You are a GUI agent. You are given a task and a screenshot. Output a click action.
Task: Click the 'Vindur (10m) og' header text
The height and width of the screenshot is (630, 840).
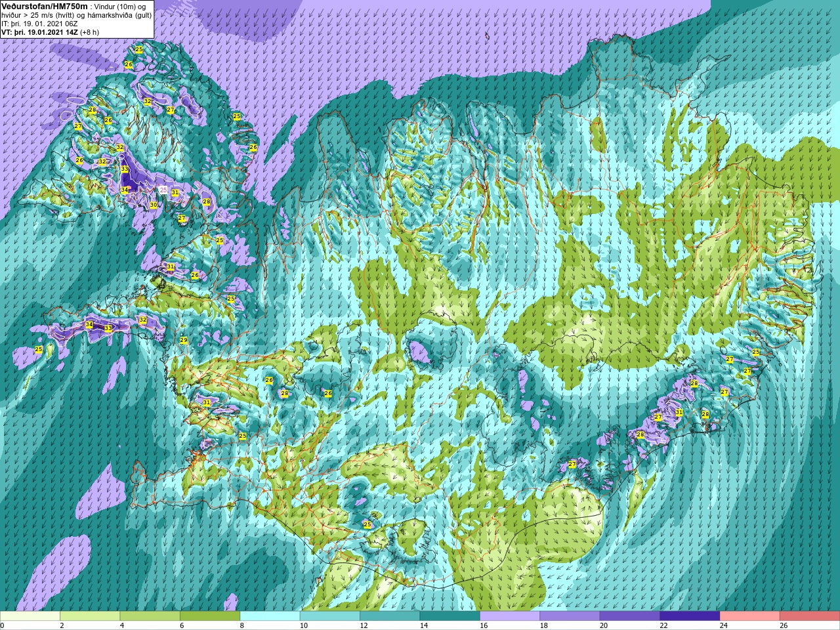(x=121, y=6)
